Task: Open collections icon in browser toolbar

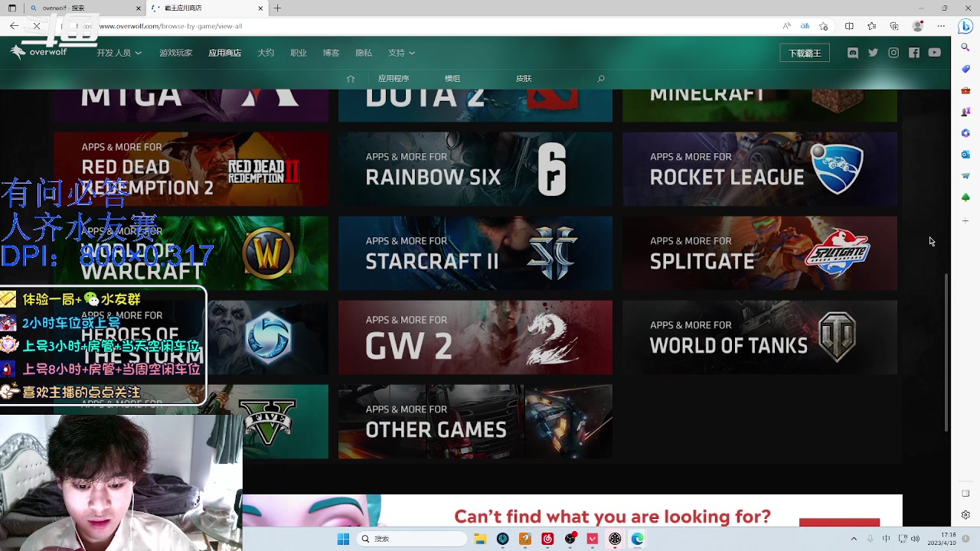Action: click(895, 26)
